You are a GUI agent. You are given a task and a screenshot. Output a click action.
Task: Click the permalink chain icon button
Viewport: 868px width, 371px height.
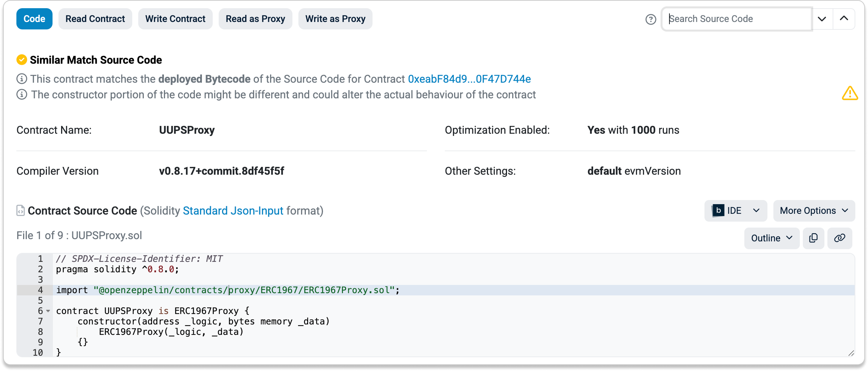(839, 238)
